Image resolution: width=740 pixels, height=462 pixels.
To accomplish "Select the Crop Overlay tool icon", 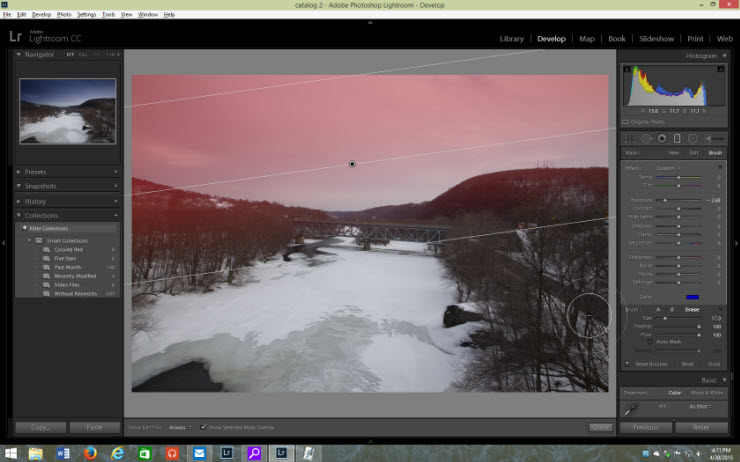I will [x=629, y=138].
